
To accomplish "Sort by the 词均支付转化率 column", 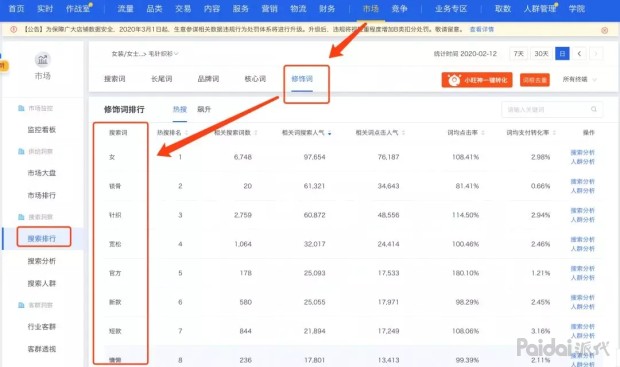I will pos(531,132).
